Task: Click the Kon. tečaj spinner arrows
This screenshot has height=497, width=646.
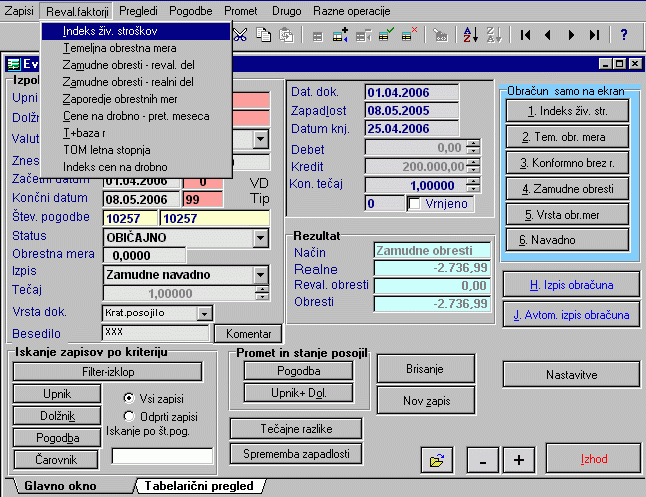Action: click(473, 185)
